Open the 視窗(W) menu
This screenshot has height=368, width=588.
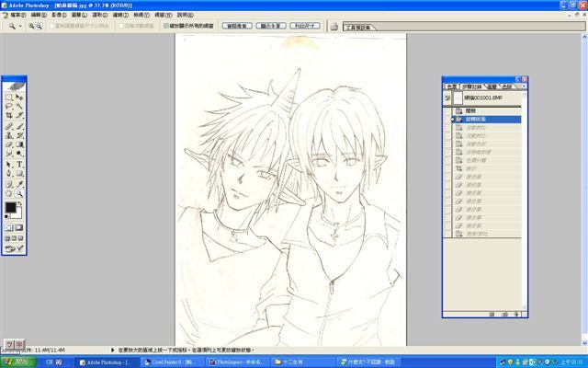tap(164, 15)
